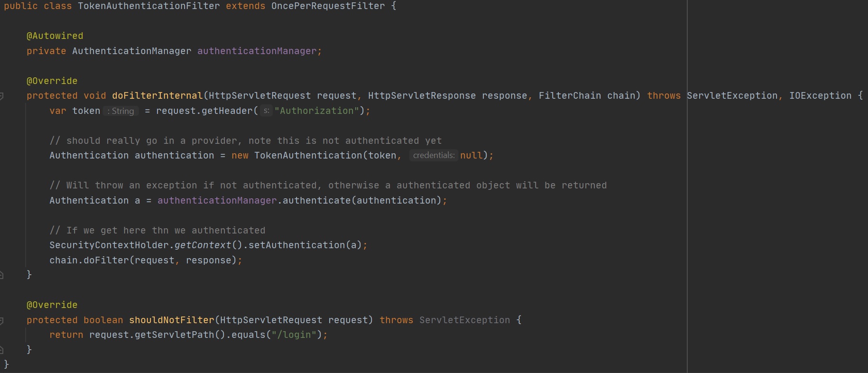Click the ': String' type inlay hint
The height and width of the screenshot is (373, 868).
click(121, 111)
